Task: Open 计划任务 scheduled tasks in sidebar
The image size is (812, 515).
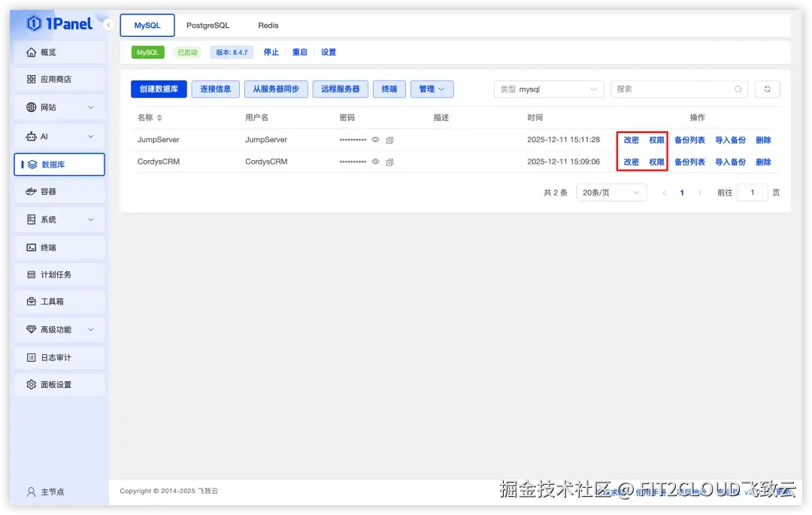Action: (59, 274)
